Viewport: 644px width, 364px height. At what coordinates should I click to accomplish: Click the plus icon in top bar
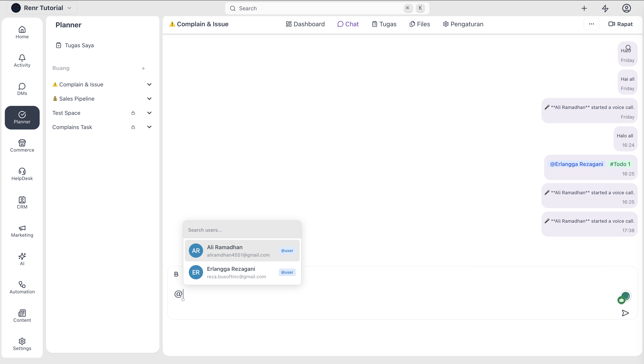pos(584,8)
